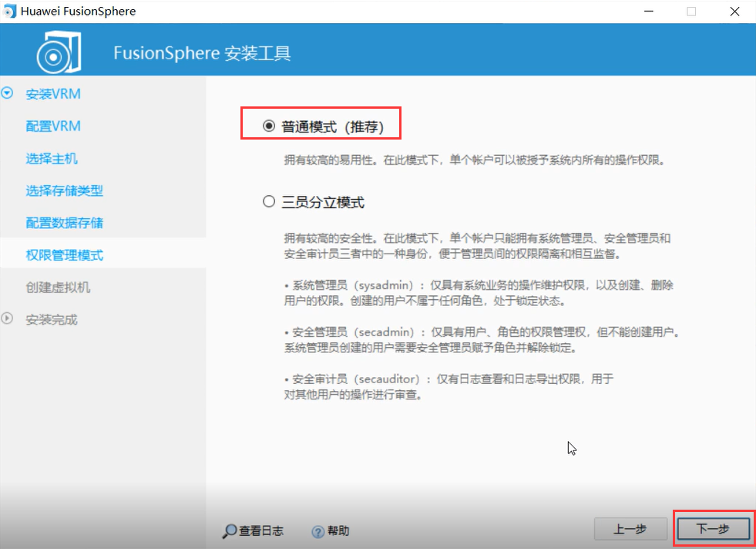Open the 配置数据存储 step
This screenshot has width=756, height=549.
[65, 223]
